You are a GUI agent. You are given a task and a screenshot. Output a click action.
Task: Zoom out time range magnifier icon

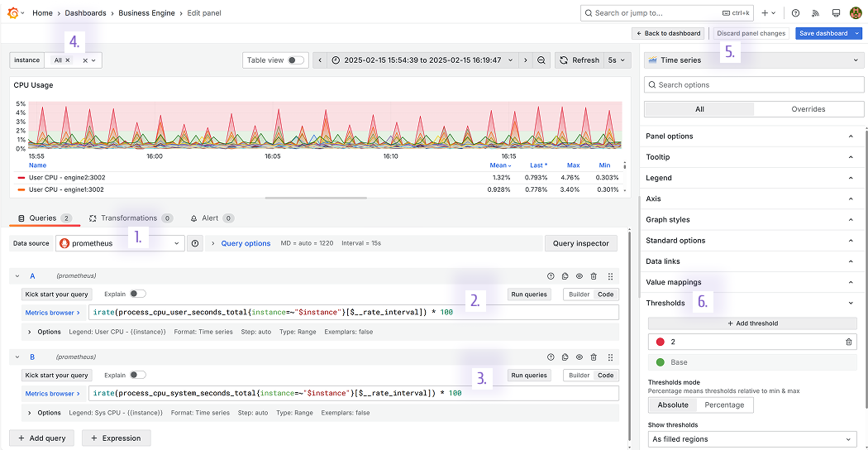point(541,60)
